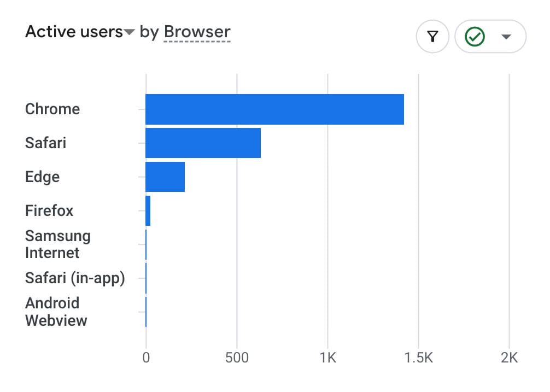Viewport: 550px width, 392px height.
Task: Open the Active users metric selector
Action: (74, 32)
